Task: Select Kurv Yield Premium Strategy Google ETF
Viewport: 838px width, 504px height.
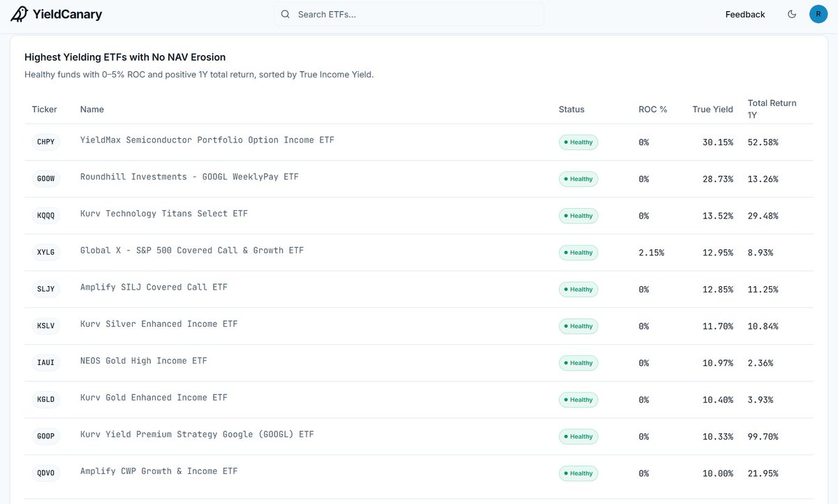Action: tap(197, 434)
